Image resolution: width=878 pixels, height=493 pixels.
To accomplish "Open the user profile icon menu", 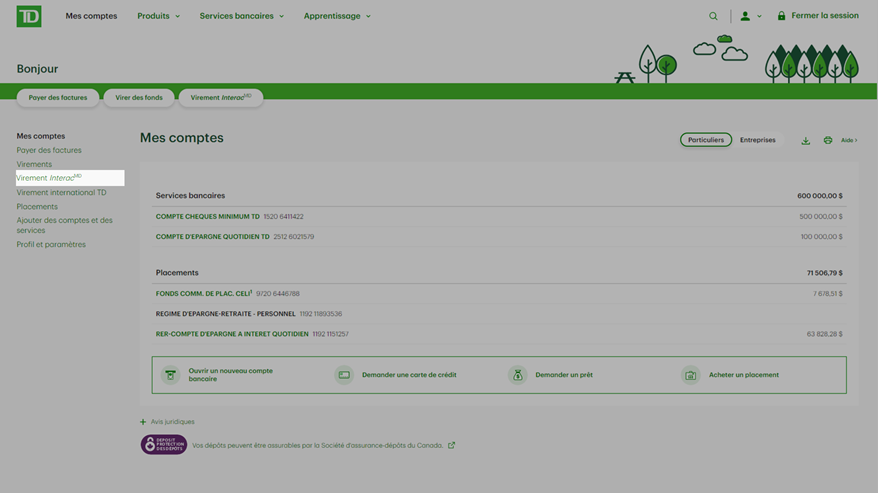I will coord(745,16).
